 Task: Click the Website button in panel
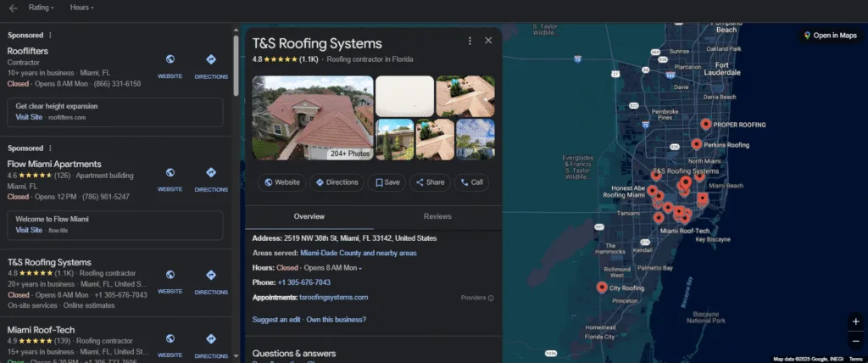click(x=281, y=182)
